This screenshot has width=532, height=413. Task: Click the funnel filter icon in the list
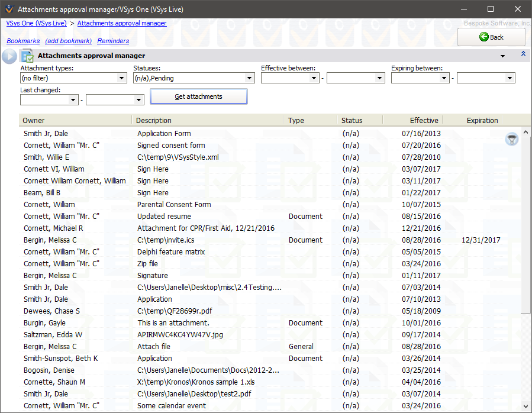[512, 139]
